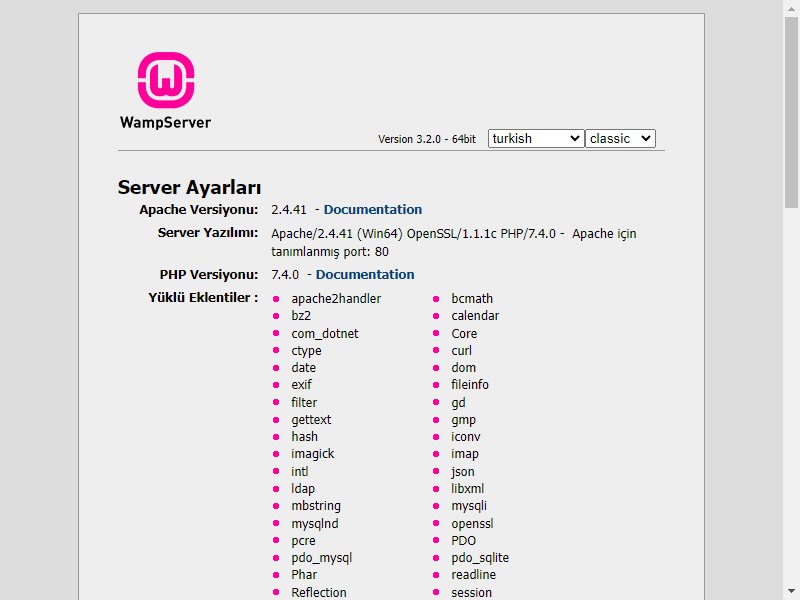Click the apache2handler extension

point(336,298)
